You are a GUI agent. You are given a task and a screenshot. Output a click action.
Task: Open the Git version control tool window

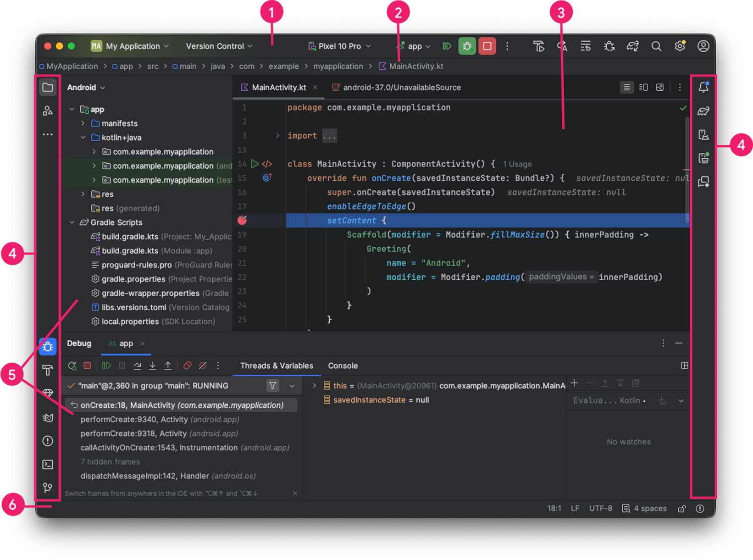[48, 488]
